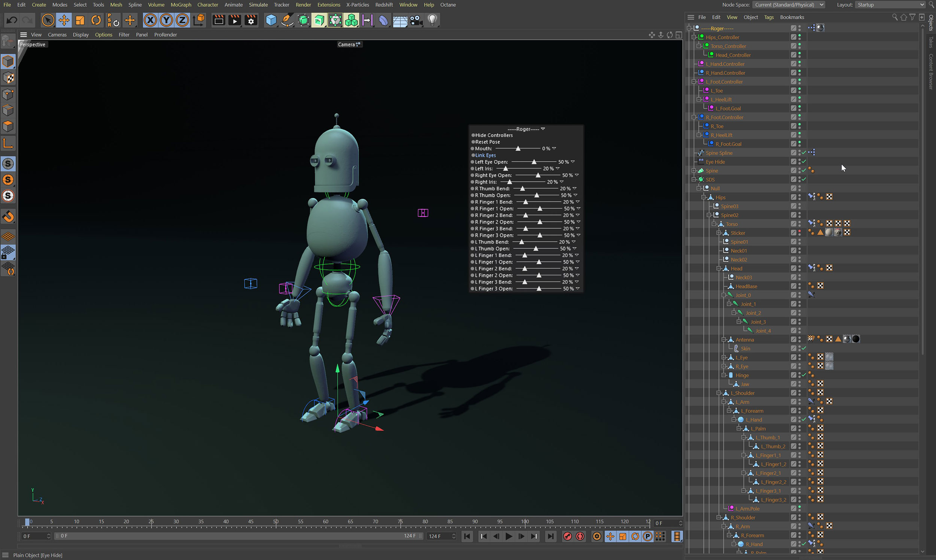The width and height of the screenshot is (936, 560).
Task: Select the Rotate tool
Action: (96, 20)
